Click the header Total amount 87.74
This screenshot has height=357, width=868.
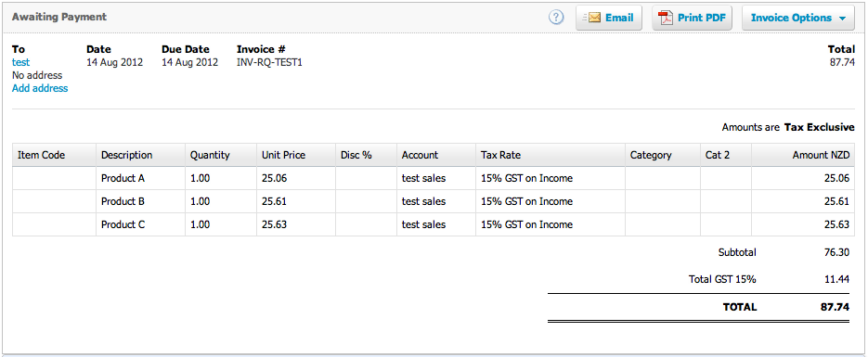(842, 62)
